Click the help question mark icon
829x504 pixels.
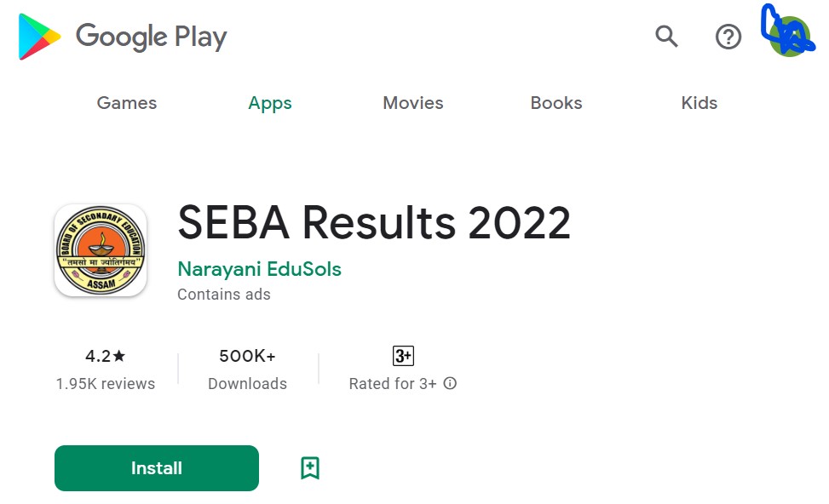coord(728,37)
